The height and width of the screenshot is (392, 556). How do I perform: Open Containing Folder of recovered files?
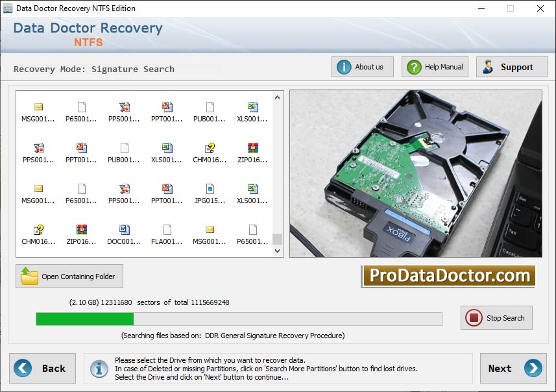pos(69,276)
